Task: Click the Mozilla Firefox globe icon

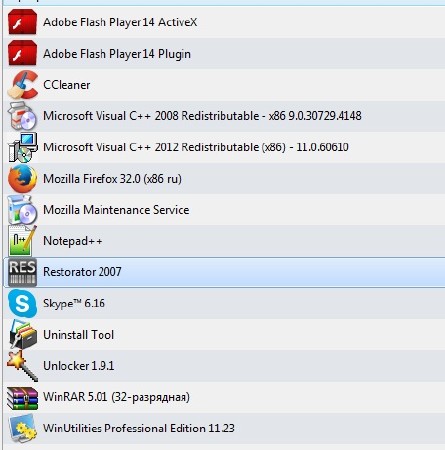Action: 22,179
